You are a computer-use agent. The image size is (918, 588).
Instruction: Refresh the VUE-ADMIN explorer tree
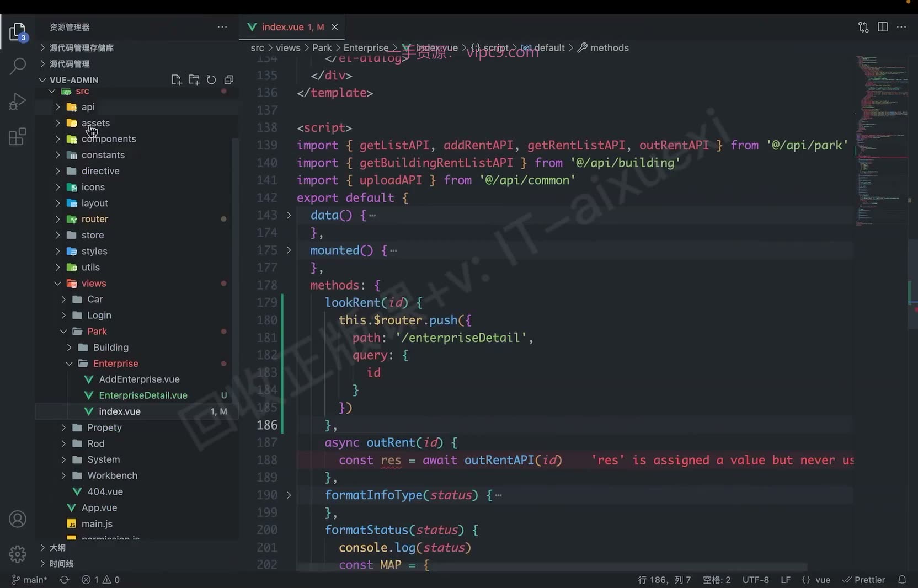click(211, 80)
